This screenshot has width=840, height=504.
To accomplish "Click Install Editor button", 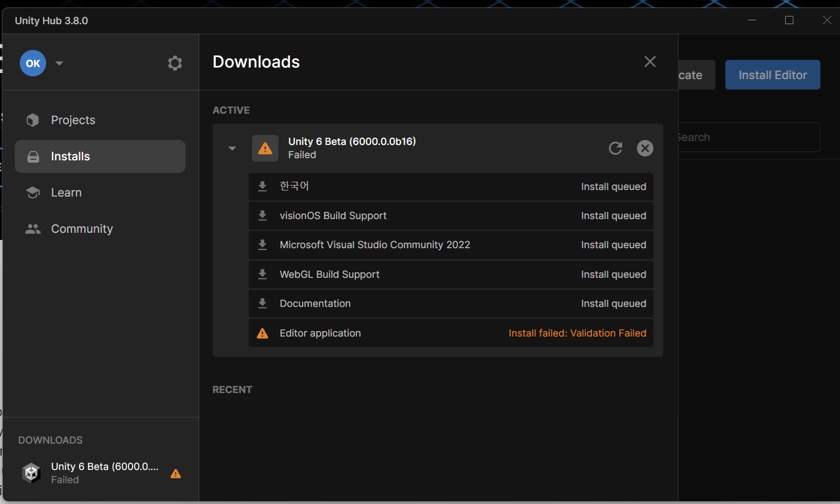I will [772, 75].
